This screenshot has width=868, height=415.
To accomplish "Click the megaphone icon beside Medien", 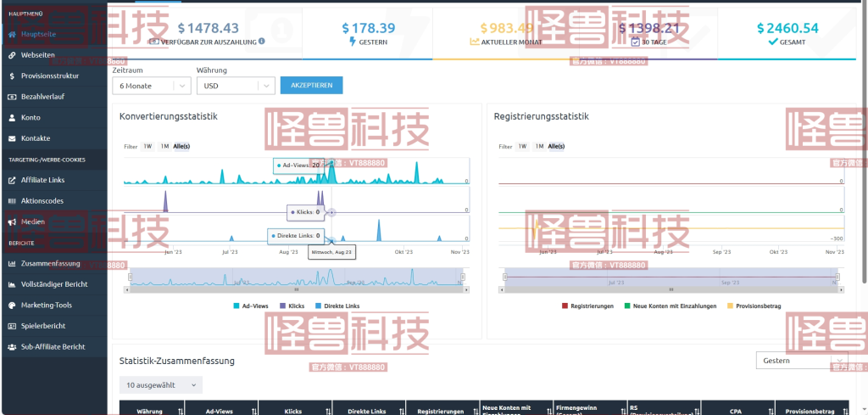I will point(12,222).
